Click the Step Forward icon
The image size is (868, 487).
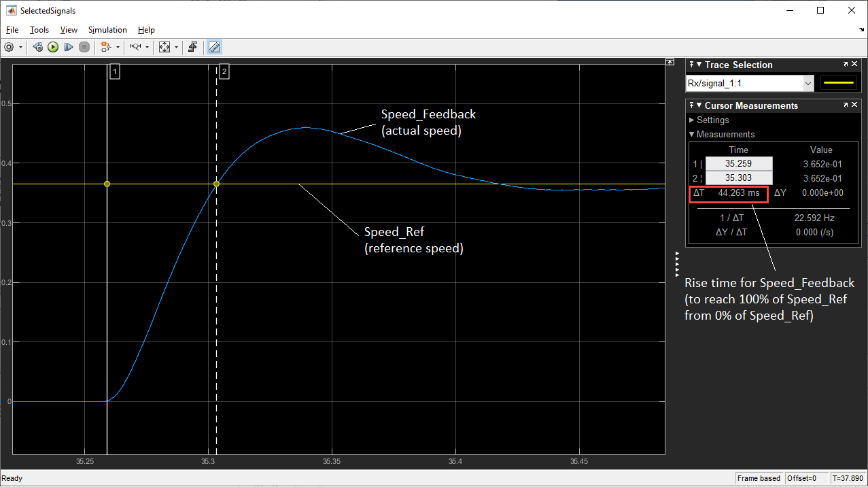point(69,47)
